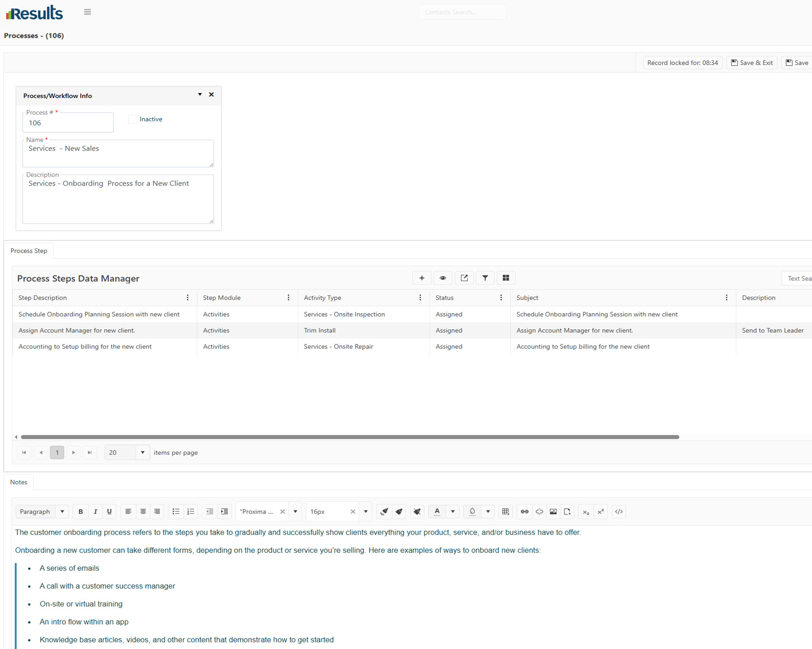Create a table in Notes editor

tap(505, 511)
